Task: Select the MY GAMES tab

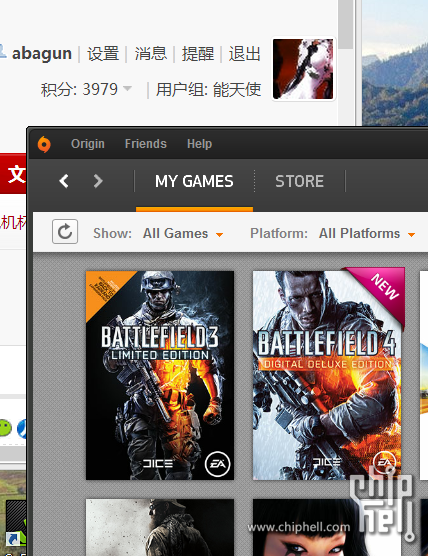Action: point(194,181)
